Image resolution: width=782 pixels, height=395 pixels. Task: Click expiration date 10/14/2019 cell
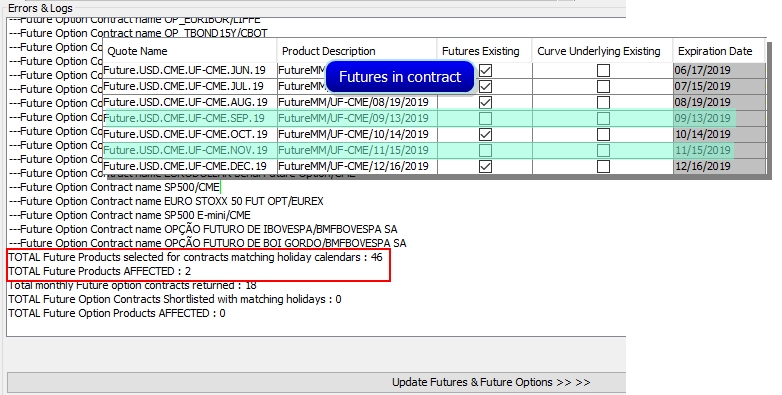tap(719, 134)
